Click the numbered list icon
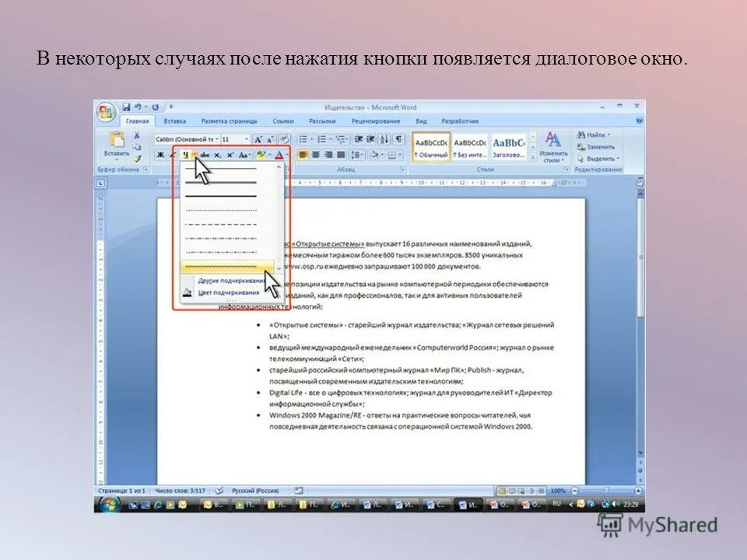Screen dimensions: 747x560 [322, 139]
